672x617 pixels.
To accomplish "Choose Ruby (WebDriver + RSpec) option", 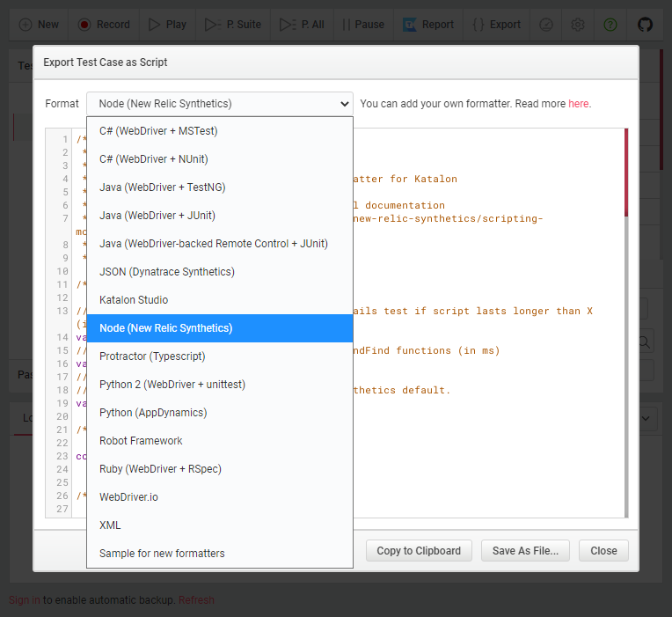I will point(220,468).
